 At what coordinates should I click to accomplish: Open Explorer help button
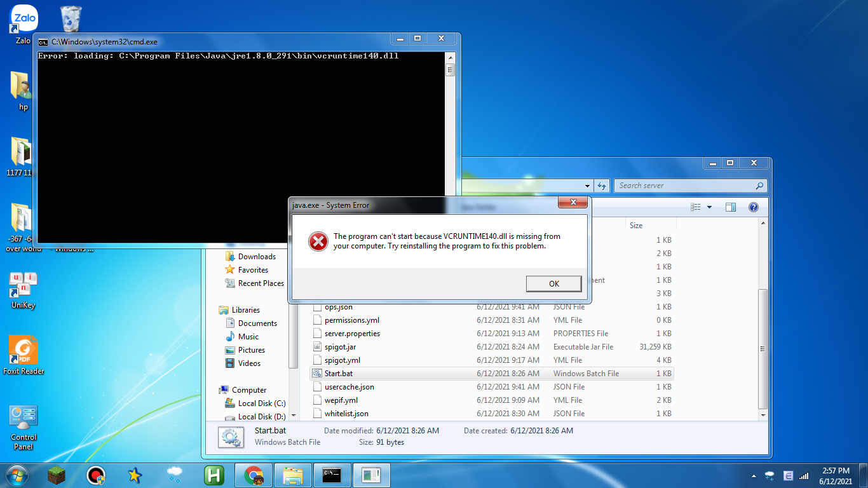click(x=754, y=207)
